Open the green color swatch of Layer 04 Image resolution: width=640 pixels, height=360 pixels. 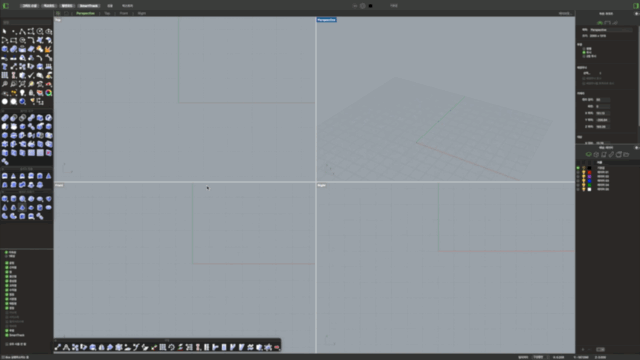(x=589, y=185)
